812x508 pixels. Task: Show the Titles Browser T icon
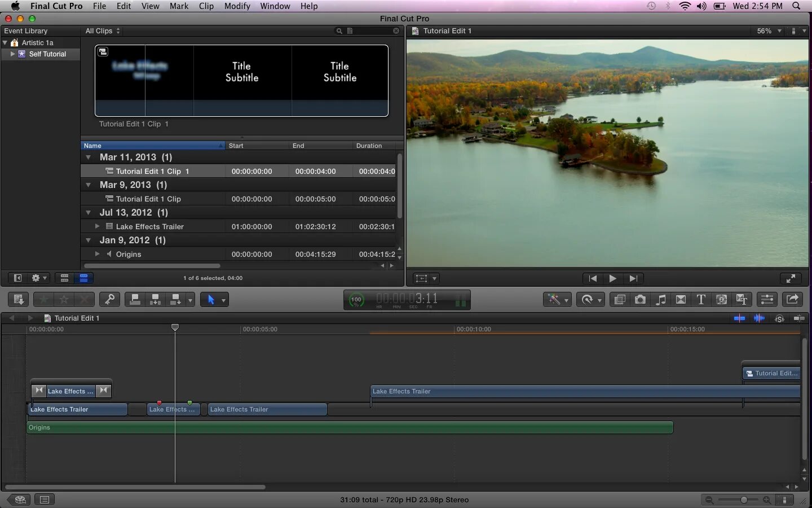pos(701,300)
